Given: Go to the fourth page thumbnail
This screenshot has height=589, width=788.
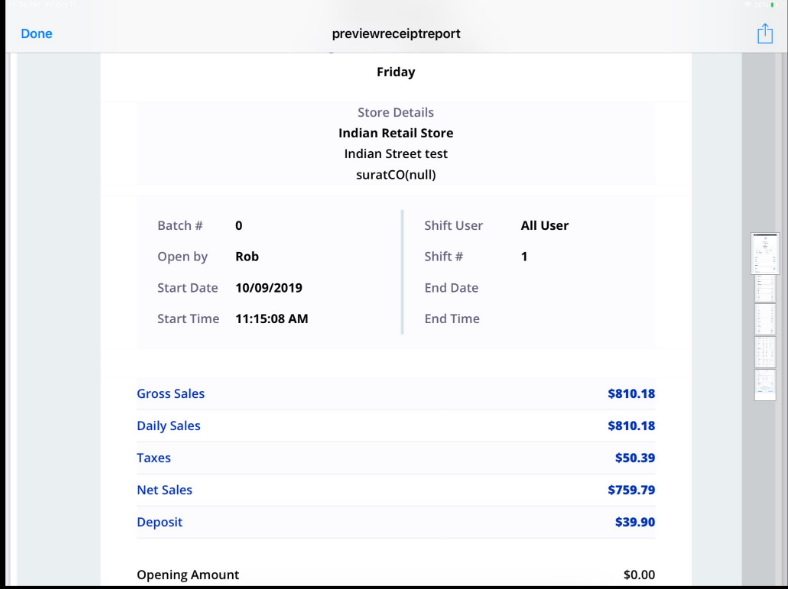Looking at the screenshot, I should [765, 352].
